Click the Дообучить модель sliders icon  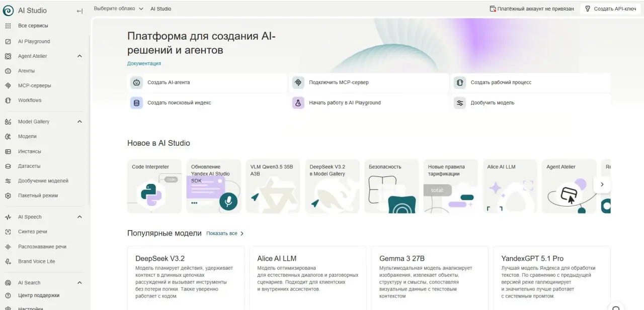(459, 102)
